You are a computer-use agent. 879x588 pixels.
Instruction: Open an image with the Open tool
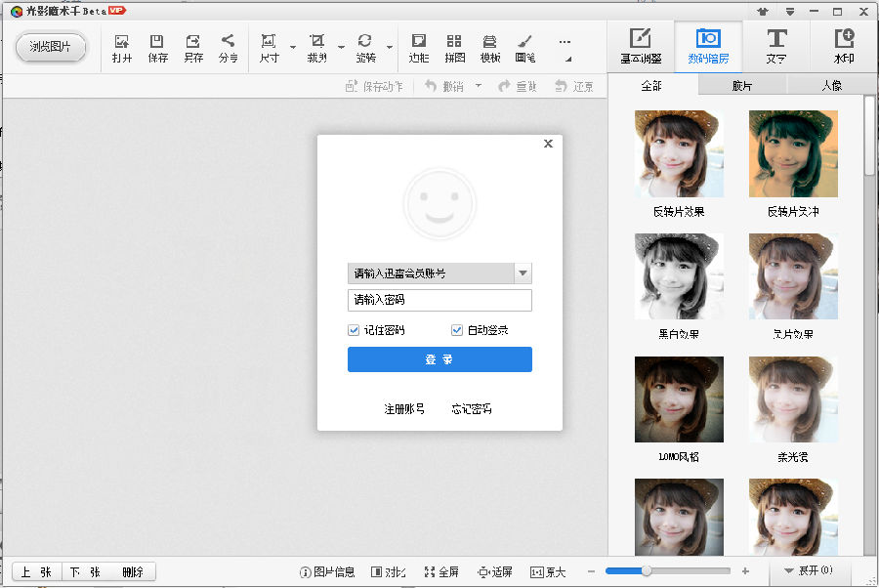point(121,47)
